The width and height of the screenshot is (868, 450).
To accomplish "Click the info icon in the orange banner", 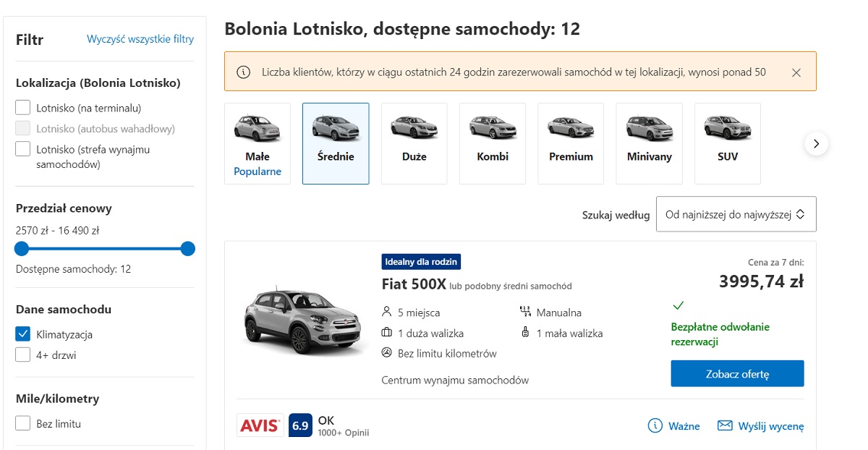I will tap(244, 72).
